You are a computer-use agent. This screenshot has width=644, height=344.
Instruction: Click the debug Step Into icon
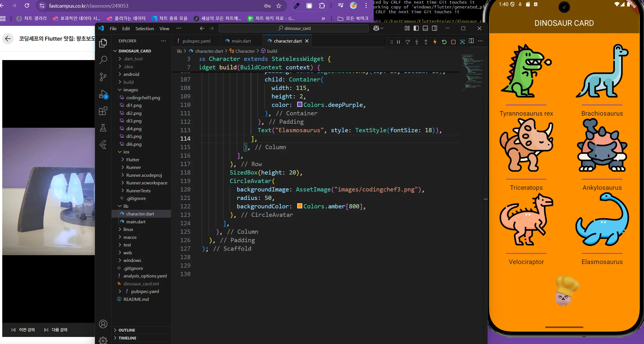[417, 42]
